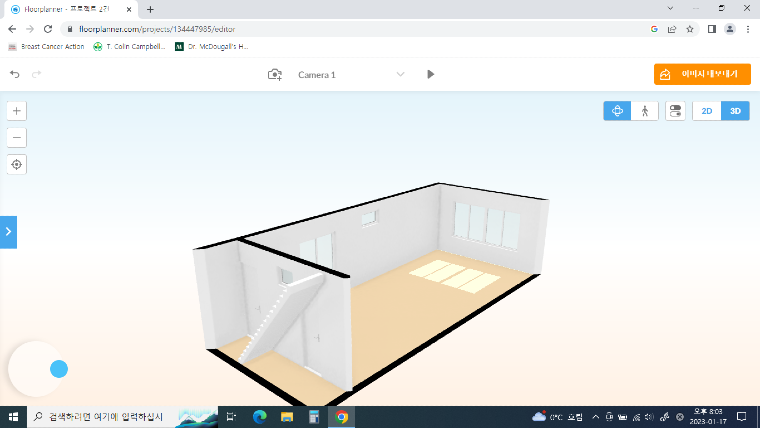Viewport: 760px width, 428px height.
Task: Select the orbit view mode
Action: [x=617, y=111]
